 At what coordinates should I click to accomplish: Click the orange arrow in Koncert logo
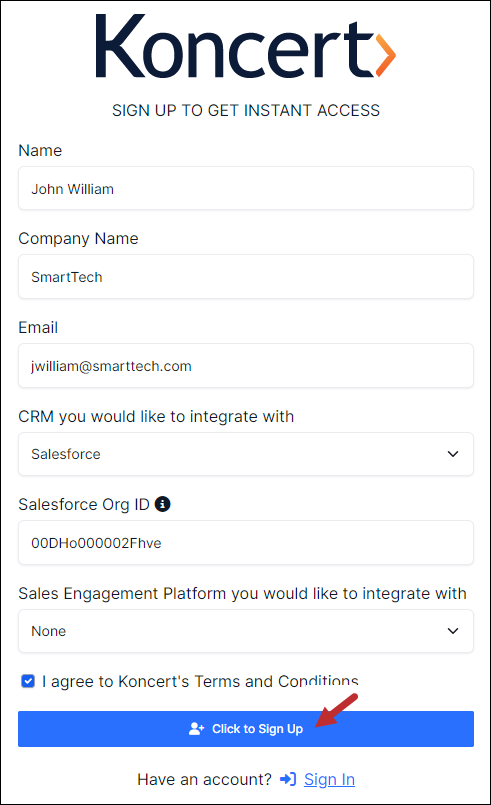(x=386, y=54)
